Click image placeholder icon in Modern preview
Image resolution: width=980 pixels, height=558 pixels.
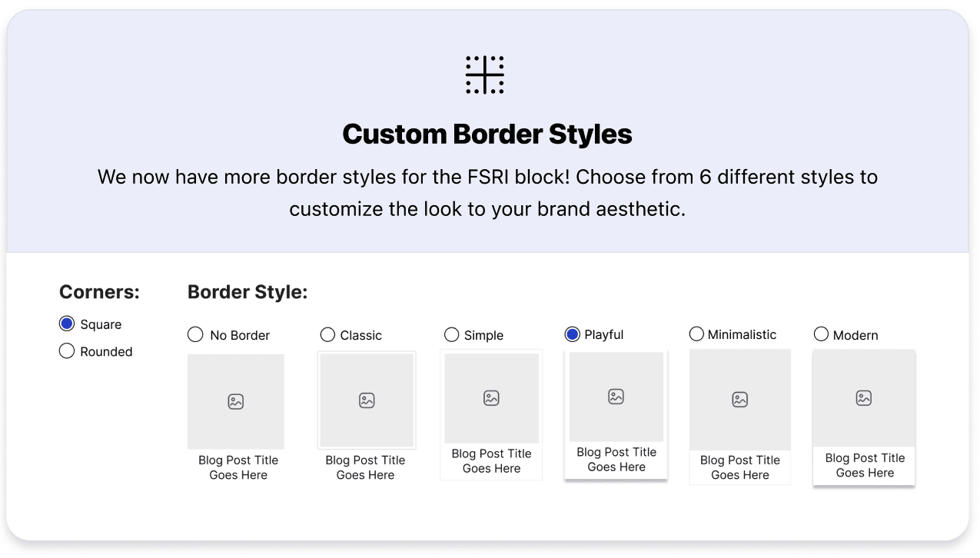pos(864,398)
